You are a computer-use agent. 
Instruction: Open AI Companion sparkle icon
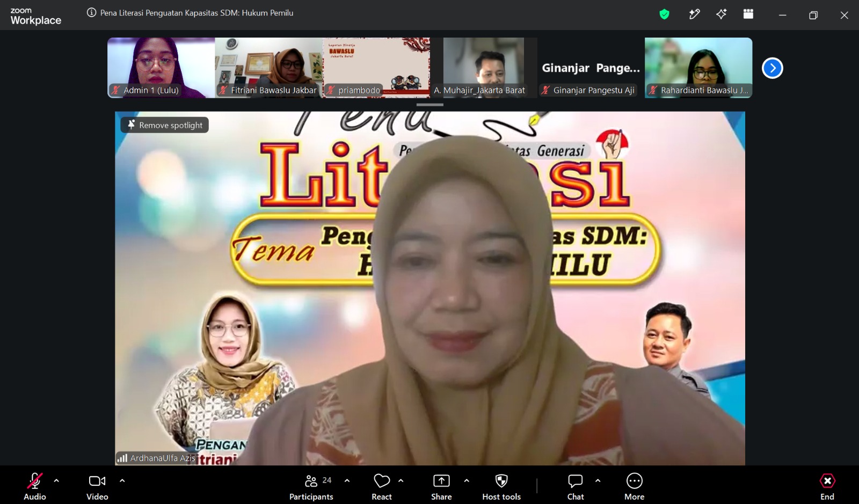pyautogui.click(x=722, y=14)
